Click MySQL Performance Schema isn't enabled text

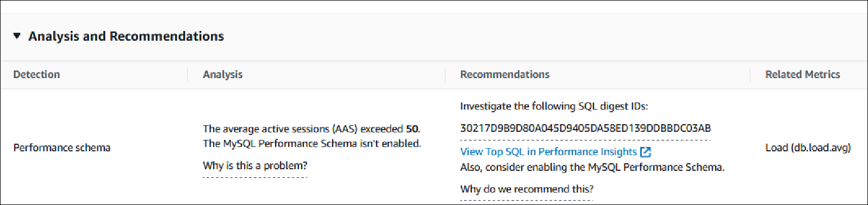(x=312, y=144)
